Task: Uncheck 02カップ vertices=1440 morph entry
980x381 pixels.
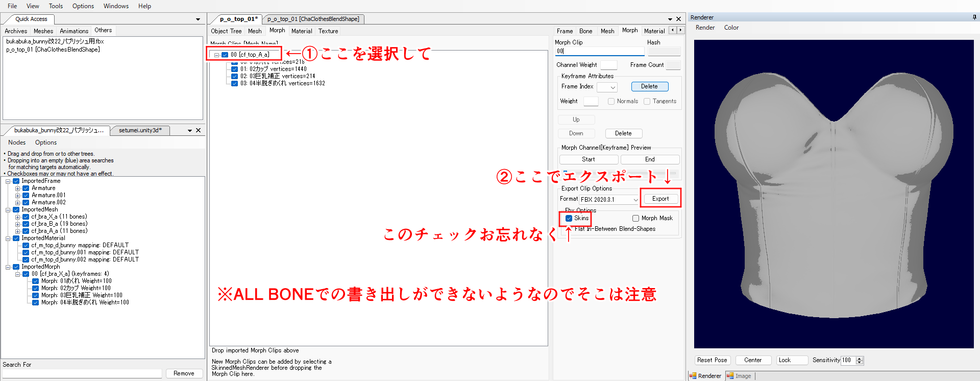Action: [x=234, y=69]
